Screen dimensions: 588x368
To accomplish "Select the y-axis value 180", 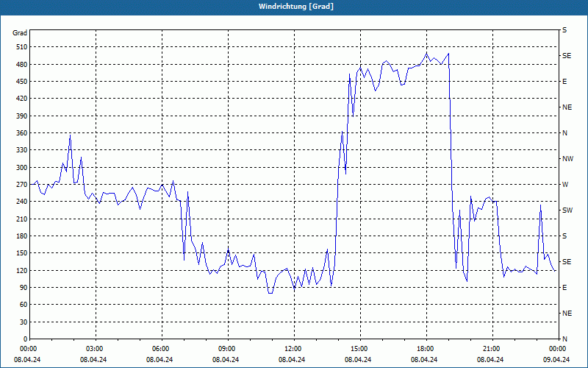I will pos(22,236).
